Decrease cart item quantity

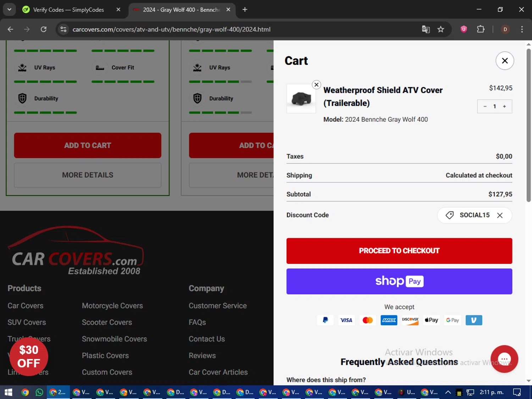(x=485, y=106)
